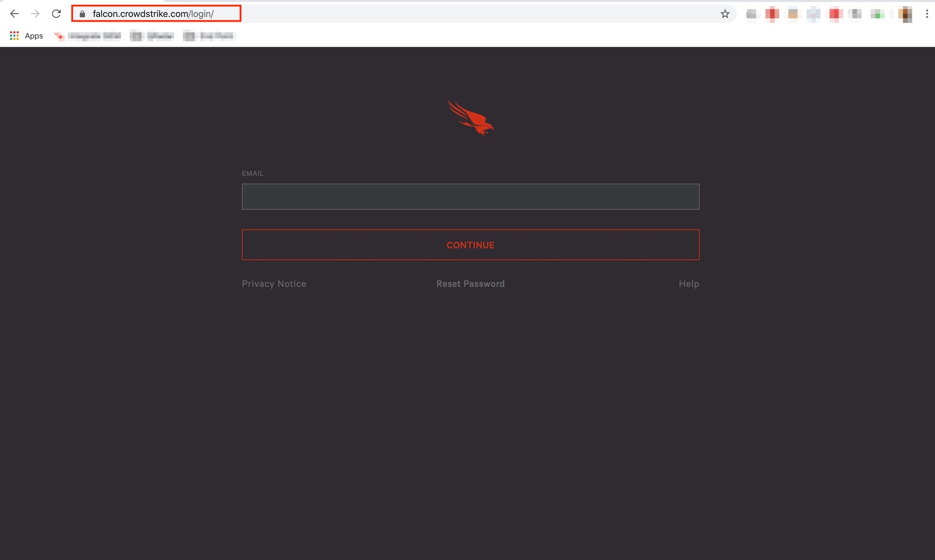Click the Reset Password link

tap(470, 283)
